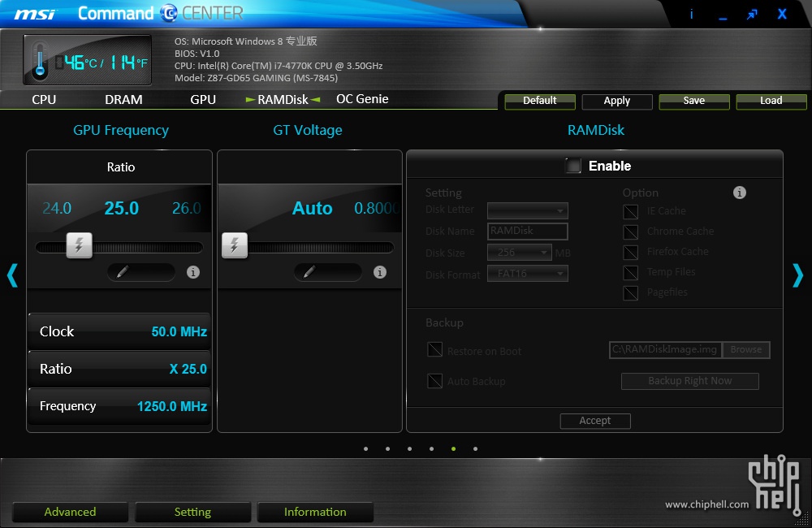812x528 pixels.
Task: Click the Model: Z87-GD65 GAMING text
Action: click(x=256, y=78)
